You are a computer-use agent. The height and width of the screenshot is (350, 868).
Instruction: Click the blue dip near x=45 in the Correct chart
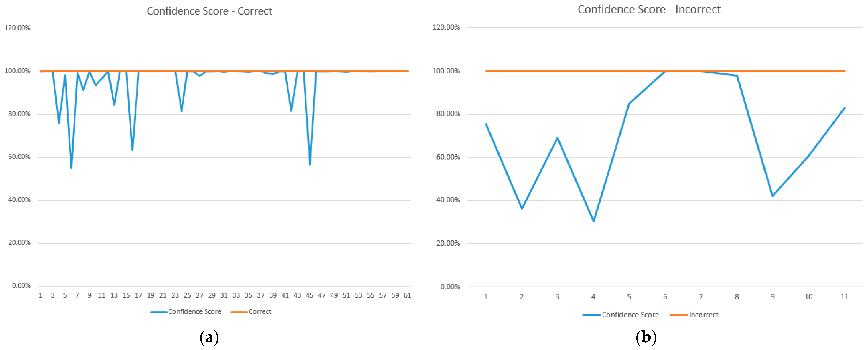click(310, 165)
